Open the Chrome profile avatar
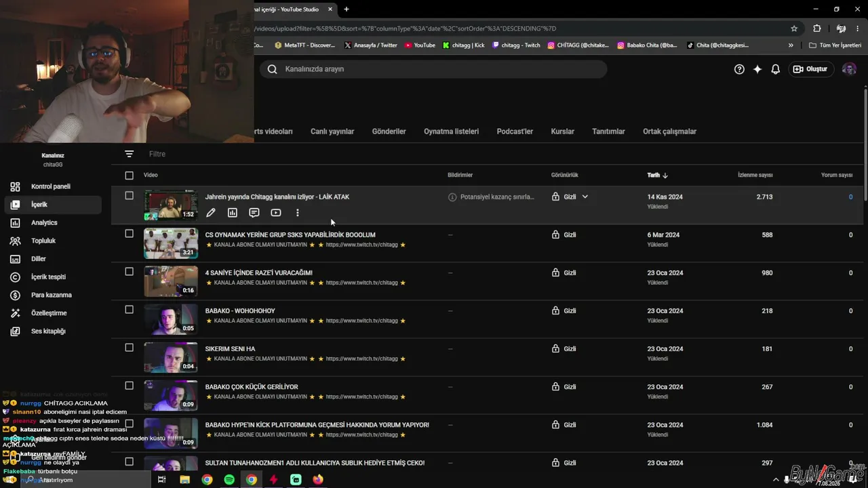The image size is (868, 488). pyautogui.click(x=841, y=28)
